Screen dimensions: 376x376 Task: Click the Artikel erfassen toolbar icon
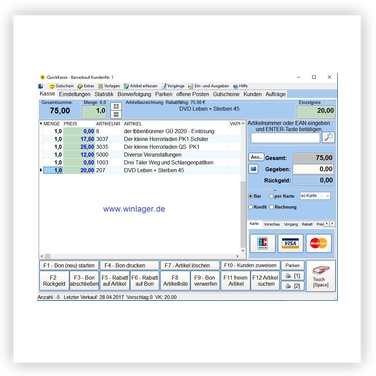pyautogui.click(x=126, y=86)
